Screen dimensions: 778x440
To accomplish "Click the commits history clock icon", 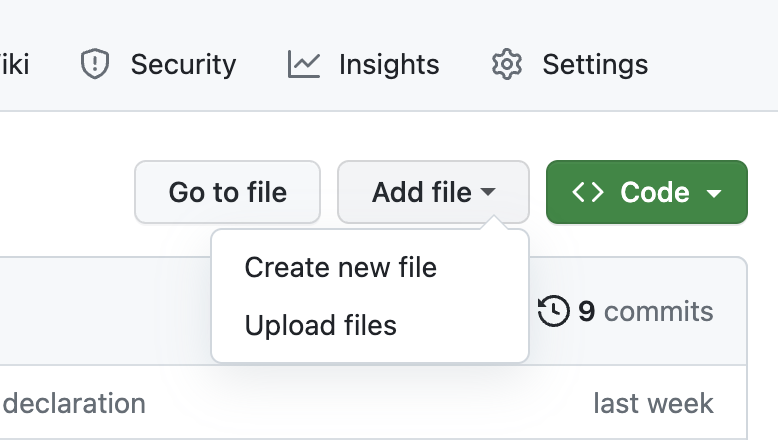I will (x=554, y=311).
